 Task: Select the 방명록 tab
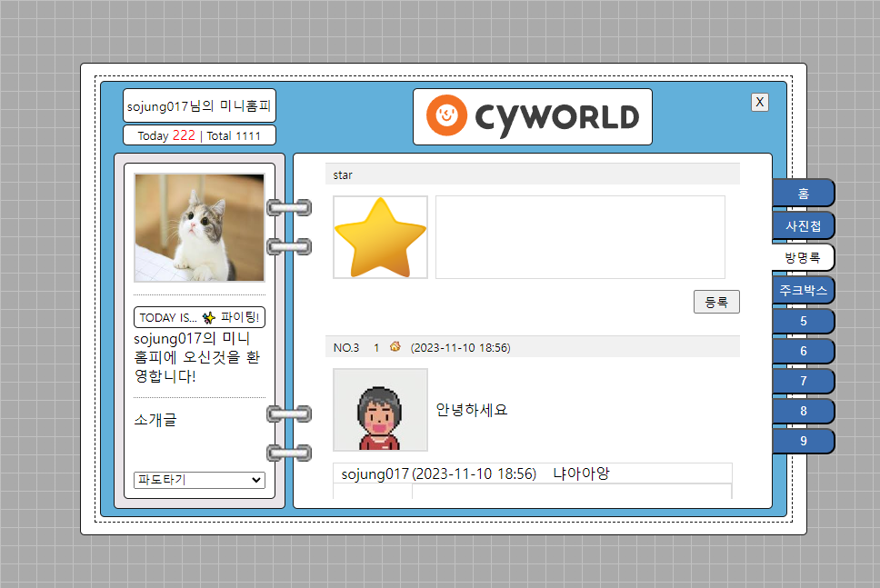[803, 257]
